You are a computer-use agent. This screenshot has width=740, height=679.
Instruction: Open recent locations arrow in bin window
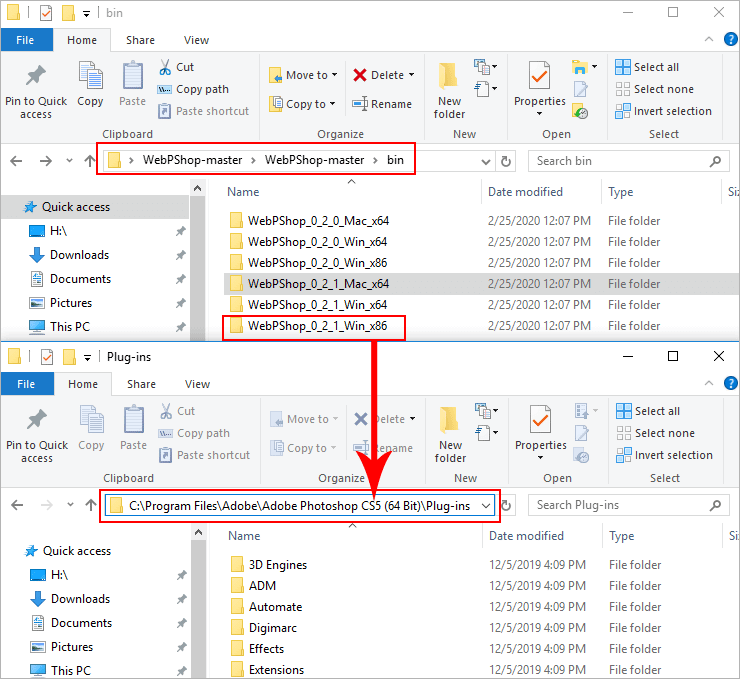point(69,161)
